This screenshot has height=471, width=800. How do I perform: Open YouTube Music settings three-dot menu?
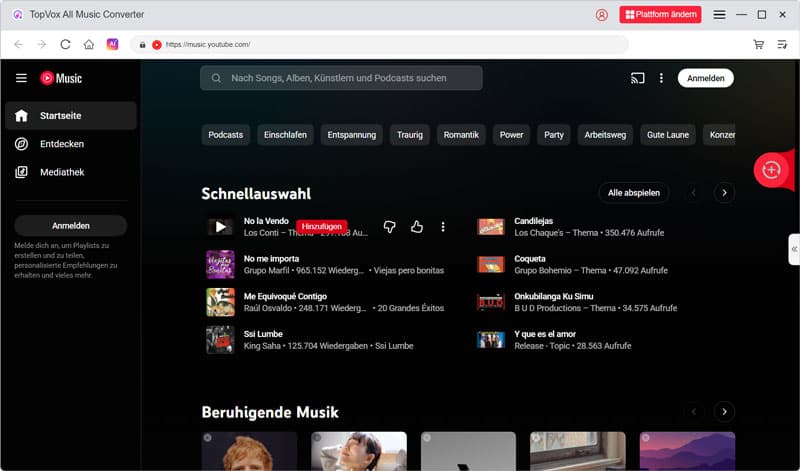click(661, 78)
